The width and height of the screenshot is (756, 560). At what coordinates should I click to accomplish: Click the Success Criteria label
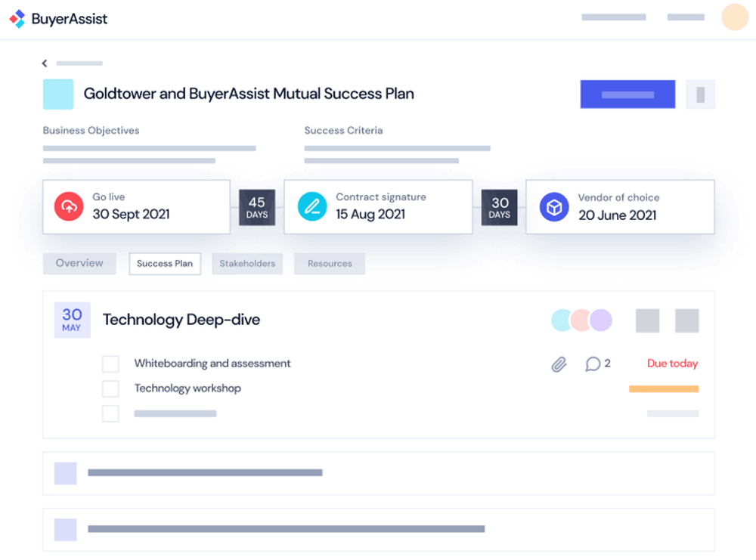pyautogui.click(x=343, y=131)
